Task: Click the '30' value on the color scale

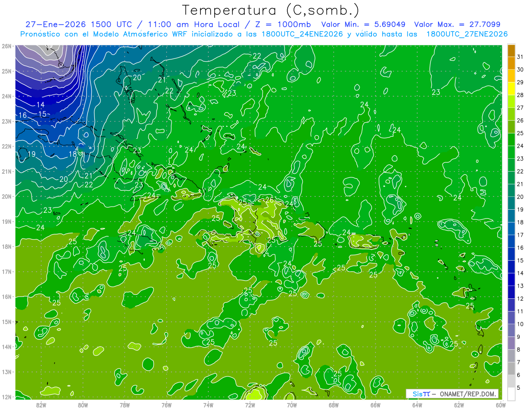Action: pyautogui.click(x=520, y=70)
